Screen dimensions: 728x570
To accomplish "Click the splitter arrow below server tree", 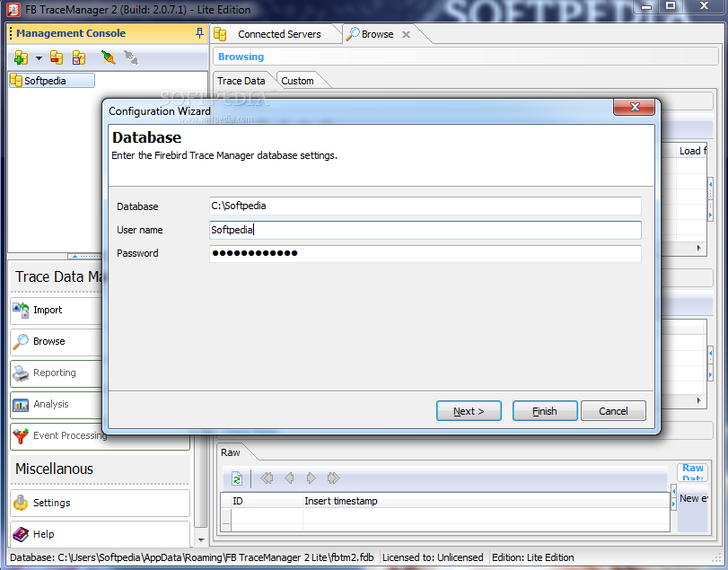I will pos(75,256).
